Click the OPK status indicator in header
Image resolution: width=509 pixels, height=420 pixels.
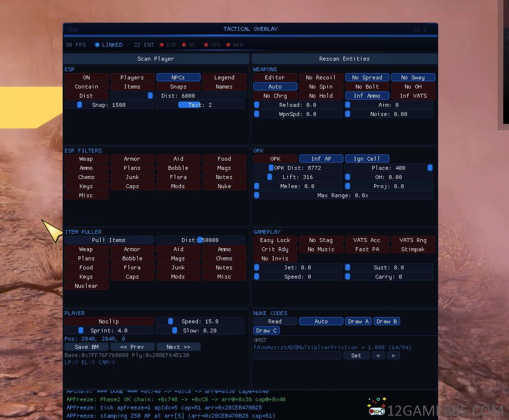point(206,45)
